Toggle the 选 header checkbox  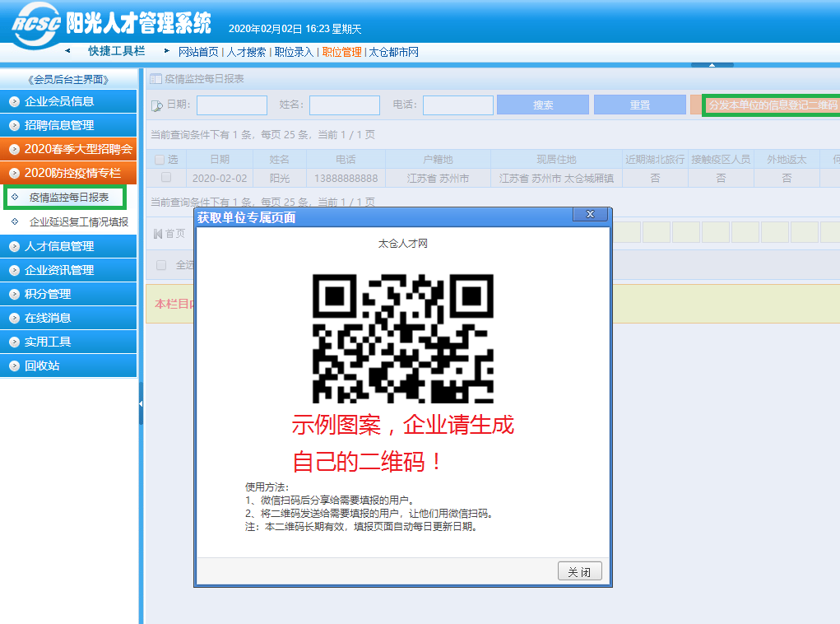tap(160, 160)
